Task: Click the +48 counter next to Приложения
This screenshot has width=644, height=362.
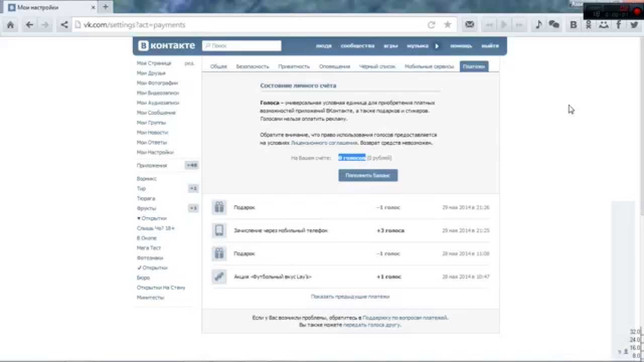Action: tap(192, 165)
